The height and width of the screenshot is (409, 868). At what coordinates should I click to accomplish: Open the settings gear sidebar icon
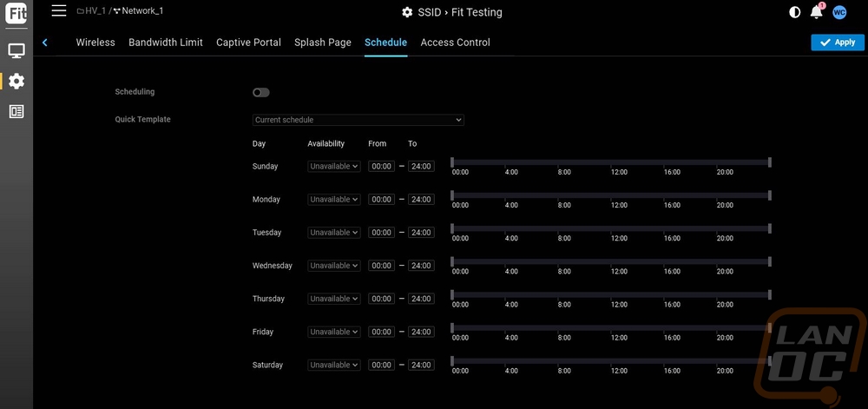click(16, 81)
